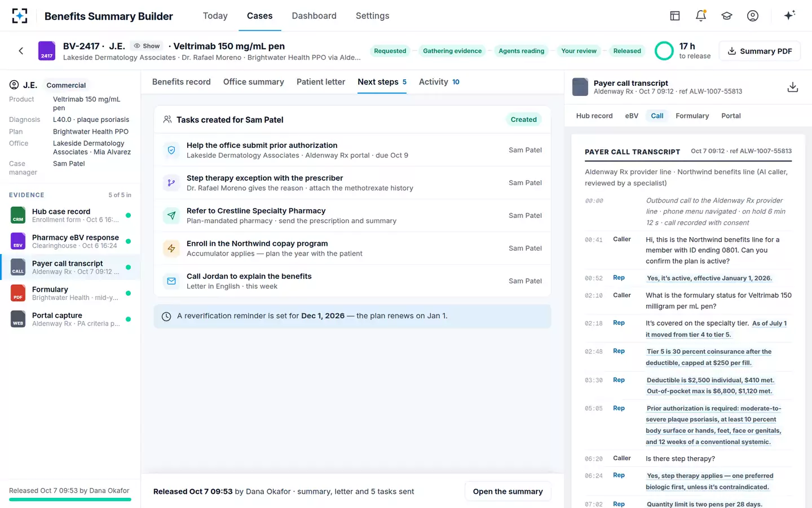
Task: Select Formulary evidence item
Action: coord(70,293)
